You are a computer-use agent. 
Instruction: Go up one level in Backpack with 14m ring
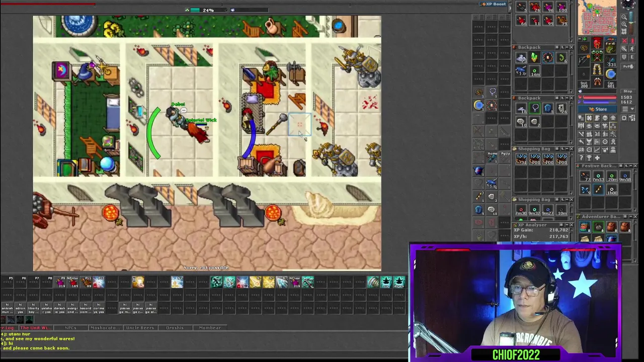562,47
